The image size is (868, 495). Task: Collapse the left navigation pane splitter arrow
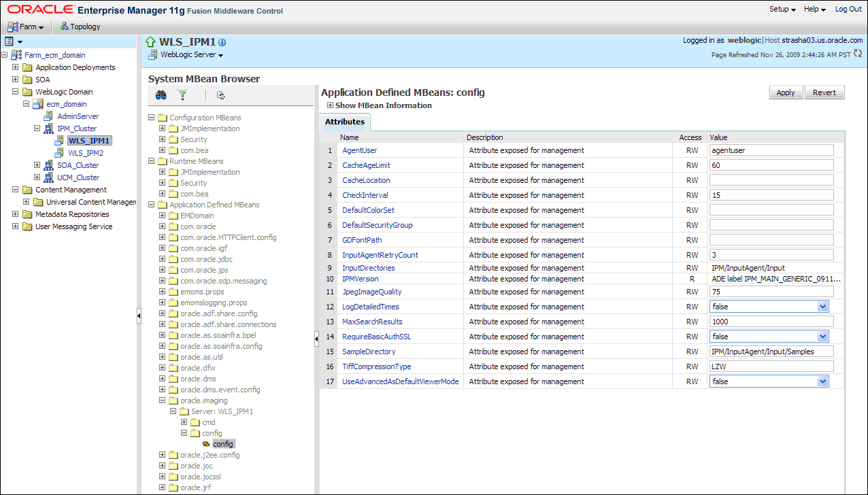tap(139, 315)
